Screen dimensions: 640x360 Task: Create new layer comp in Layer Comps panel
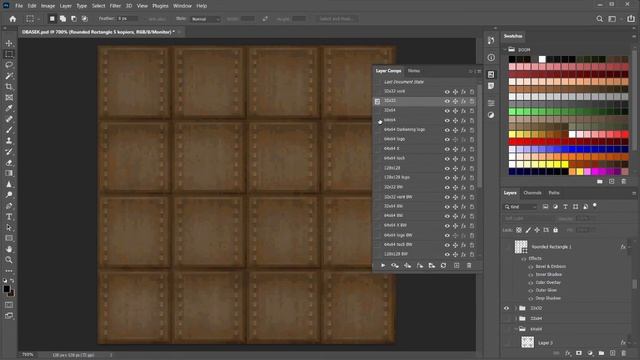(x=456, y=266)
